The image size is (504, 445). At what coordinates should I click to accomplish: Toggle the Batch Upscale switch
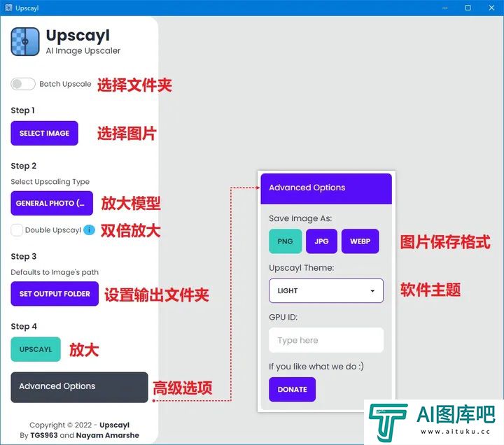23,84
